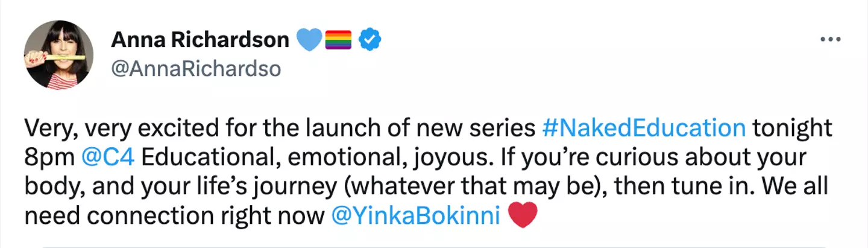Click the blue heart emoji beside the name
868x248 pixels.
point(310,40)
